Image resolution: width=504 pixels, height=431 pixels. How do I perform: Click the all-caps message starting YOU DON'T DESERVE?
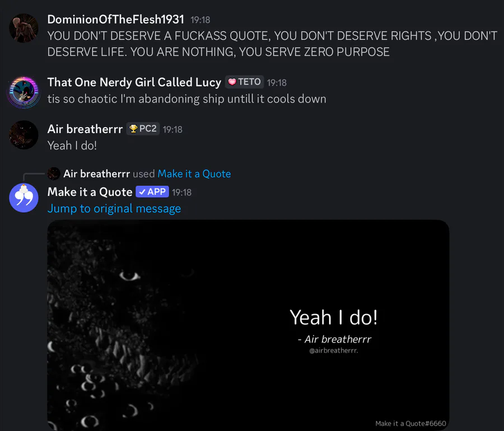click(272, 44)
